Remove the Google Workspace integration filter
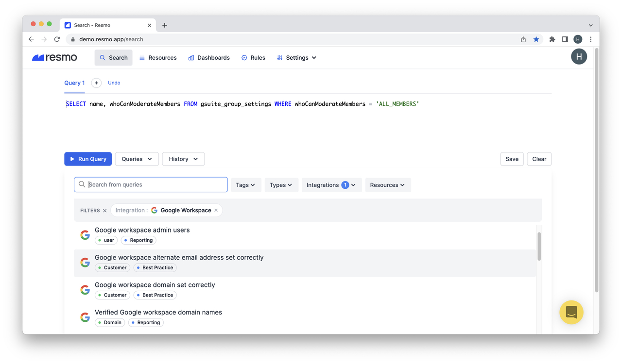The height and width of the screenshot is (364, 622). click(x=216, y=211)
